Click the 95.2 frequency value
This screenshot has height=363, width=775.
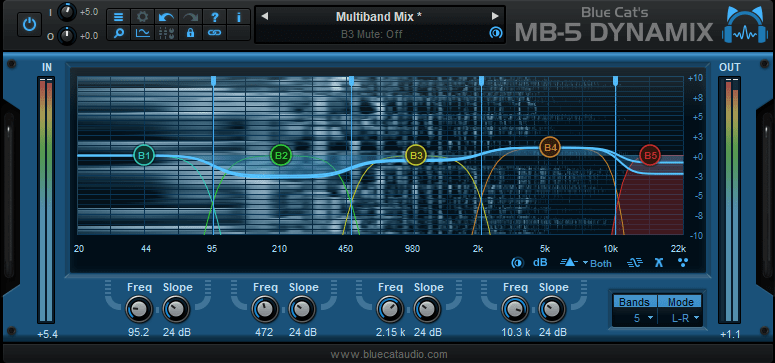(139, 332)
